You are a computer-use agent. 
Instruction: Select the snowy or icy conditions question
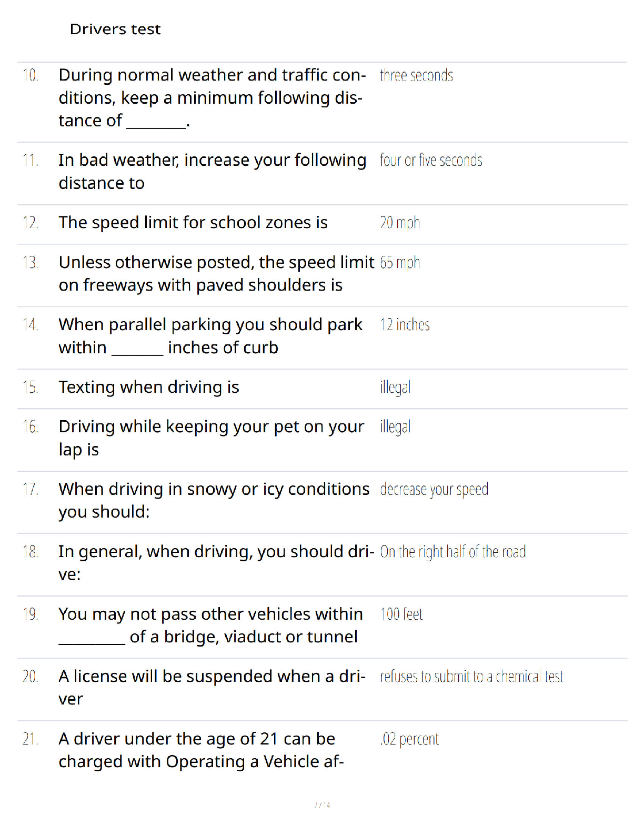(214, 500)
